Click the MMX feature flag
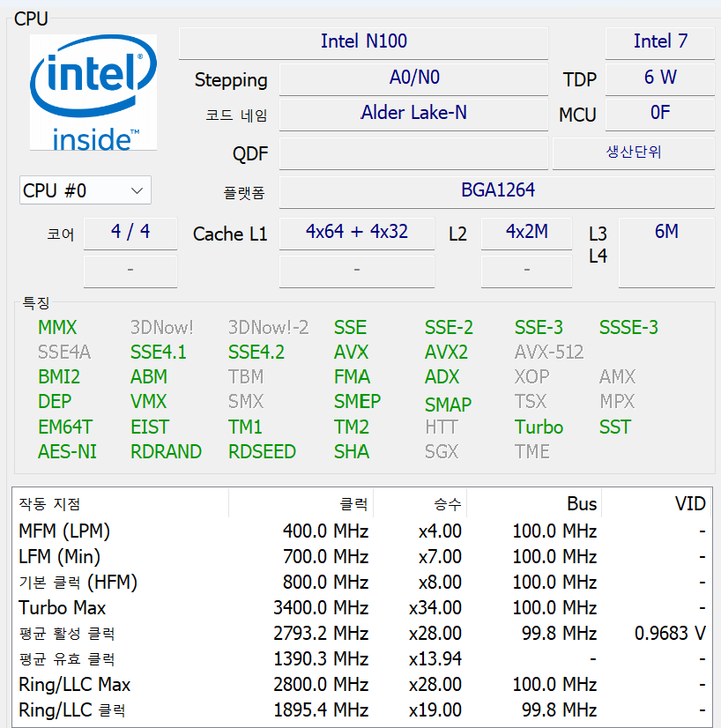This screenshot has height=728, width=721. [57, 328]
